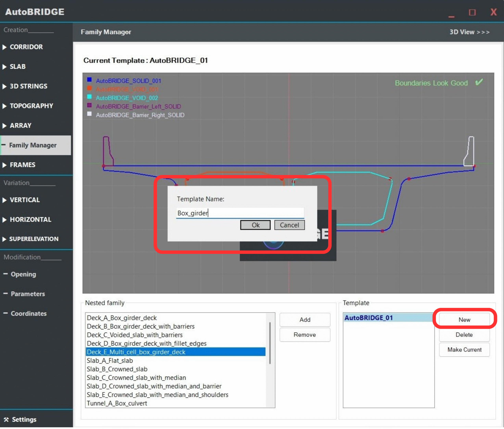Expand the SLAB section arrow
The image size is (504, 429).
click(x=4, y=67)
